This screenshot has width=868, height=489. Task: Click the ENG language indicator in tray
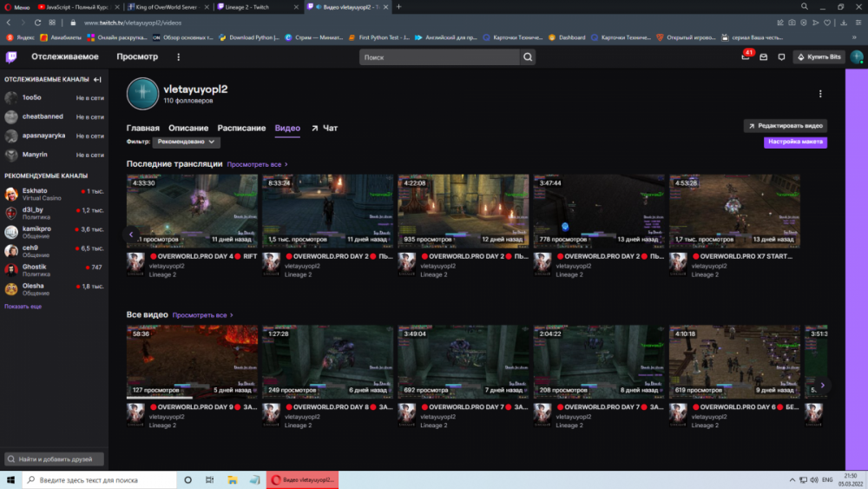pos(827,479)
